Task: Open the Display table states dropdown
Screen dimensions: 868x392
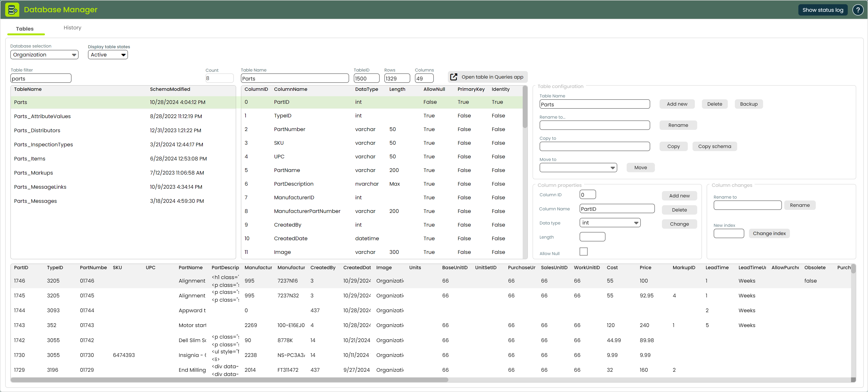Action: pyautogui.click(x=108, y=55)
